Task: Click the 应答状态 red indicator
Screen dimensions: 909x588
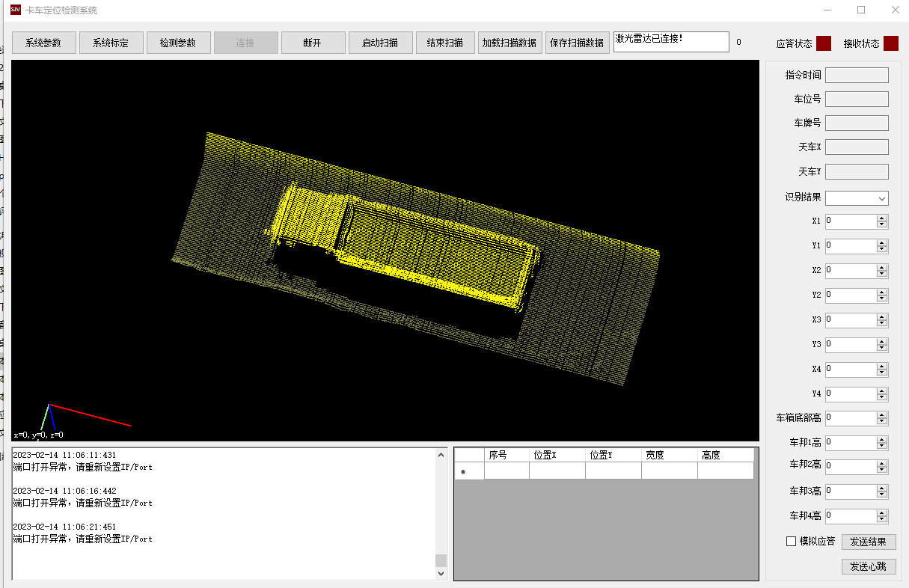Action: pos(824,43)
